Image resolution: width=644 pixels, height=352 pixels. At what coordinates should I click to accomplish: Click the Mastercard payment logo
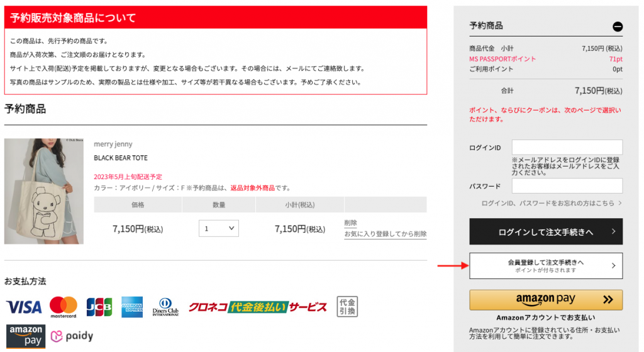pos(63,307)
